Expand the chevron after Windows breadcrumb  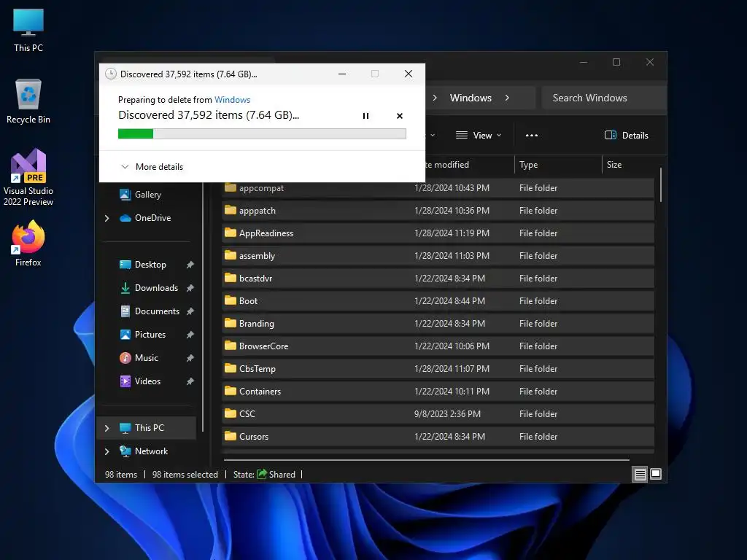(507, 98)
